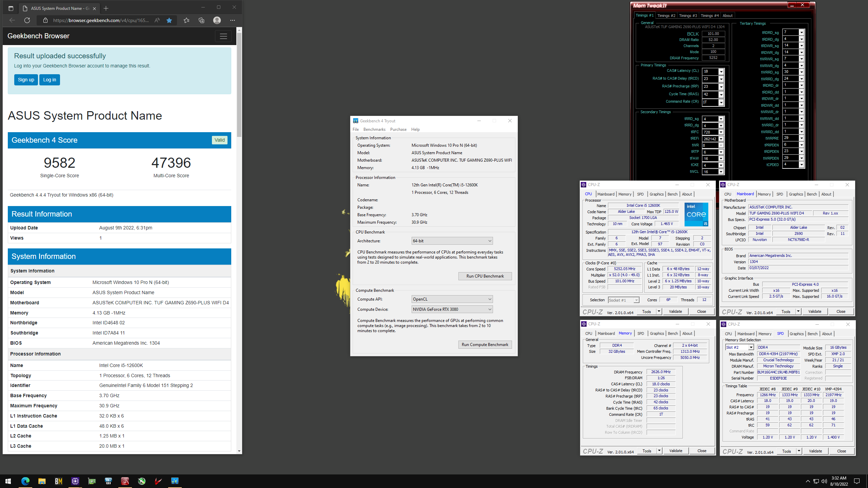
Task: Open CAS# Latency (CL) dropdown in Mem TweakIt
Action: [721, 72]
